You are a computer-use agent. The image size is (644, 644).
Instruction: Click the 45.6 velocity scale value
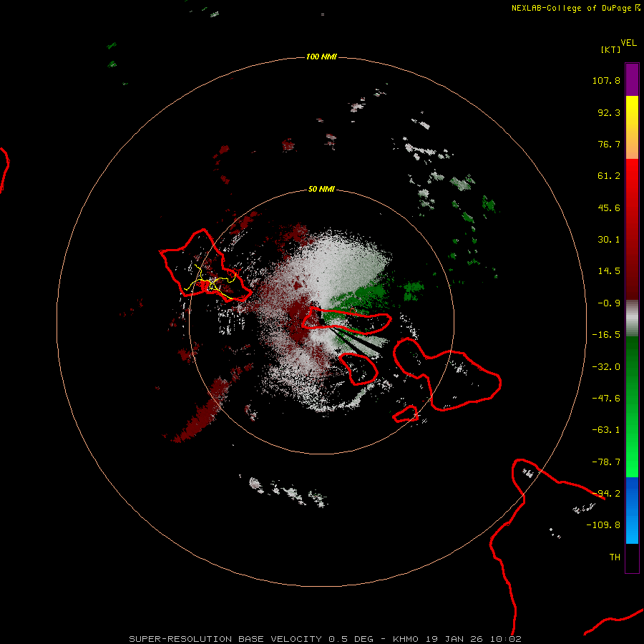point(609,208)
